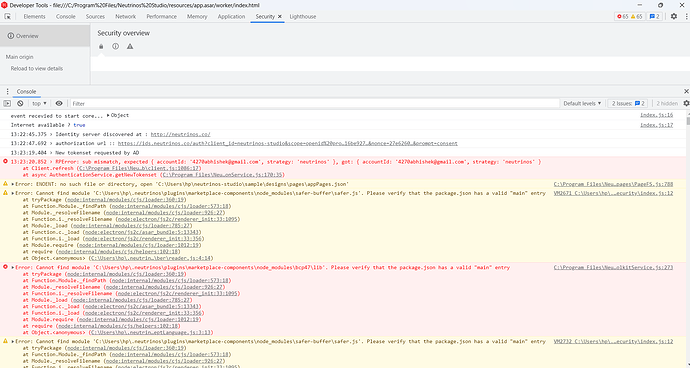
Task: Click the console Filter input field
Action: (x=315, y=103)
